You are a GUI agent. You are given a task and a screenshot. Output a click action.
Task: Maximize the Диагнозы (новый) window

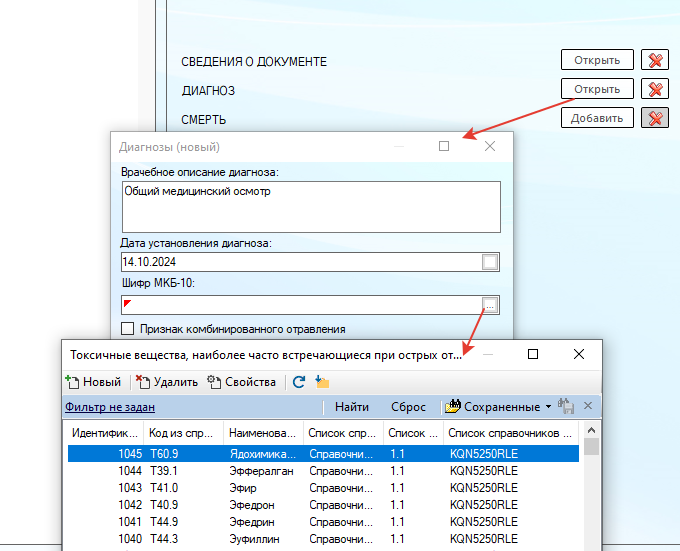coord(444,146)
